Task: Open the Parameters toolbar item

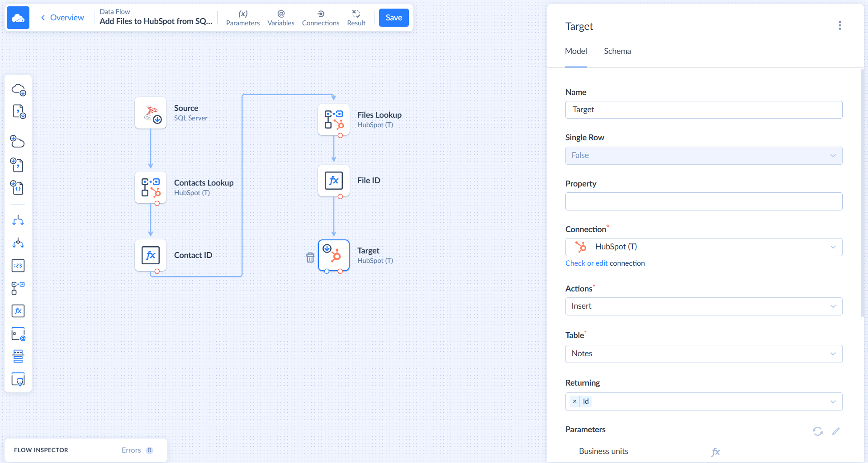Action: tap(243, 18)
